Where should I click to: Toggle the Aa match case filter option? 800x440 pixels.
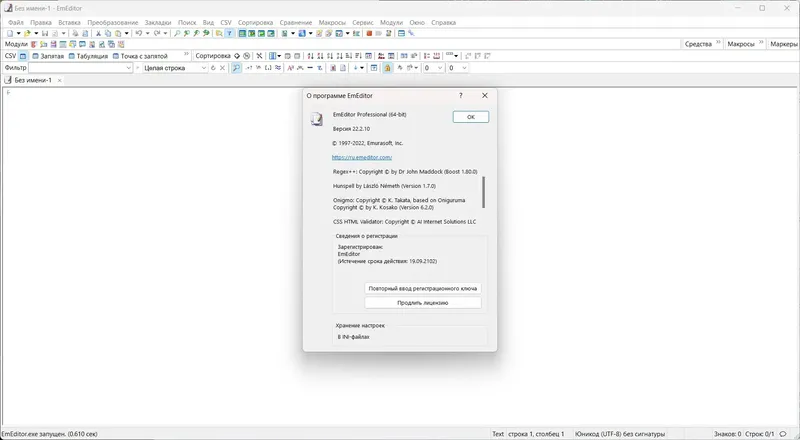pos(290,68)
